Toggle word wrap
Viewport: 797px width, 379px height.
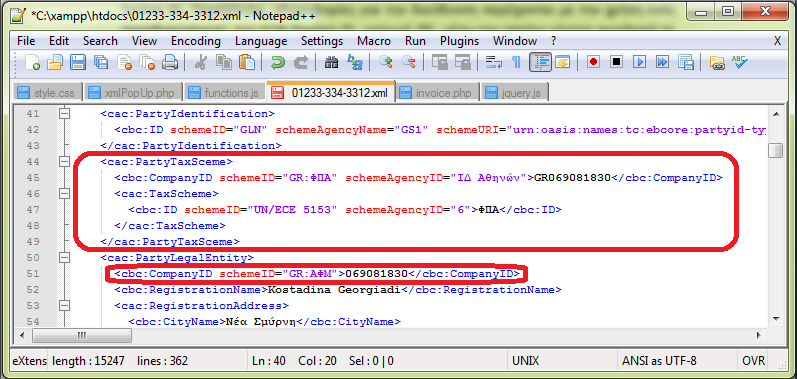coord(494,62)
